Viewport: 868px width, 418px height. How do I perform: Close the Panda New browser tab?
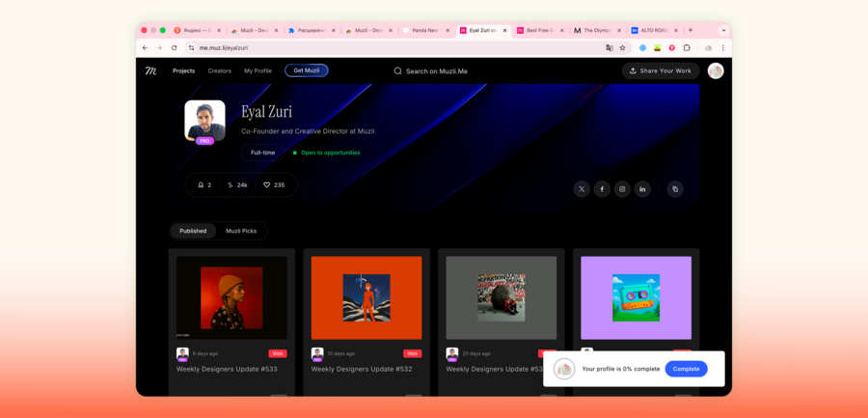point(448,31)
